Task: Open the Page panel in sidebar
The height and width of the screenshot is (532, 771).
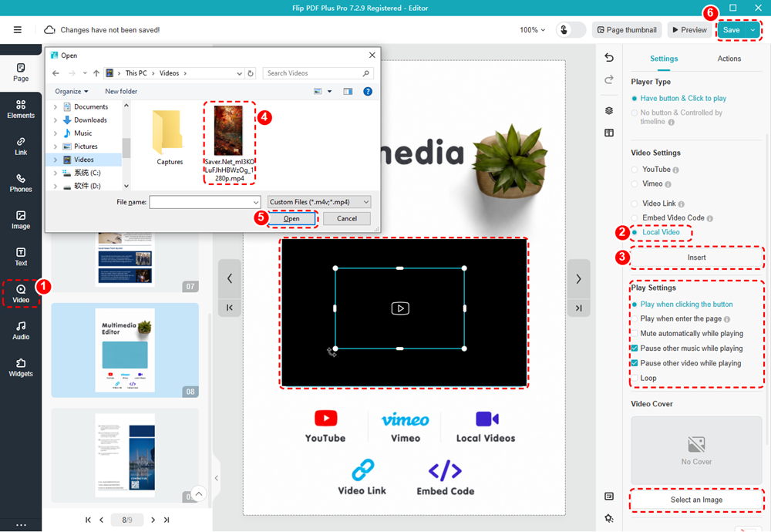Action: pos(21,72)
